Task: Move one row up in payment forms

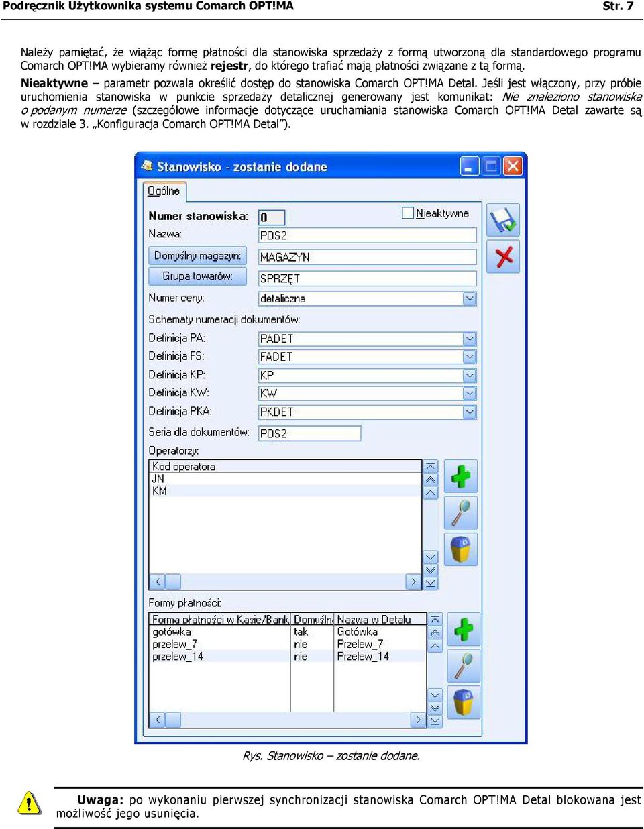Action: (x=435, y=646)
